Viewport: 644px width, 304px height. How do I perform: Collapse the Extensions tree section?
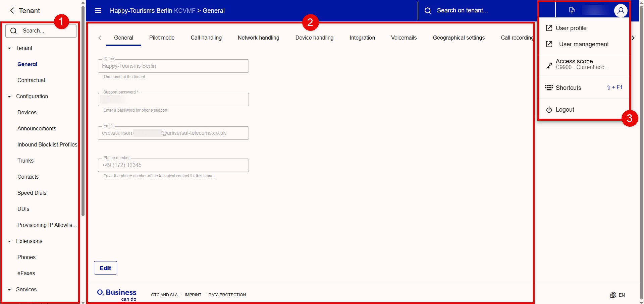[9, 241]
